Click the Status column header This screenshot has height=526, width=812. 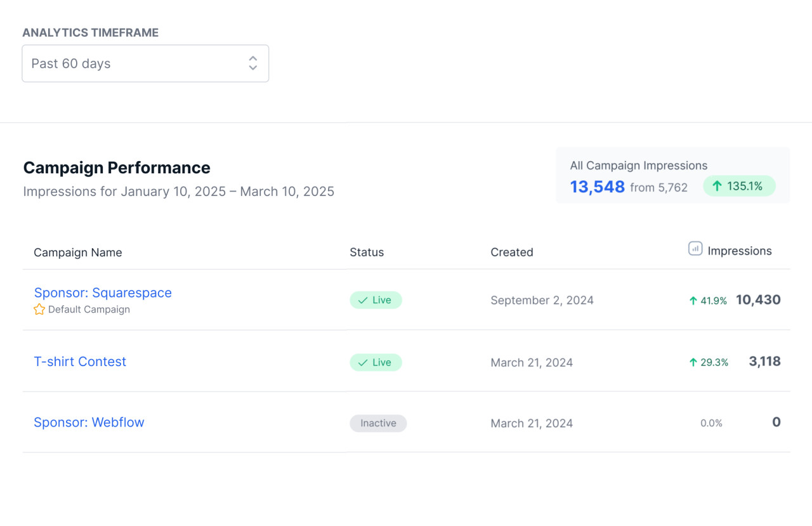(x=367, y=253)
